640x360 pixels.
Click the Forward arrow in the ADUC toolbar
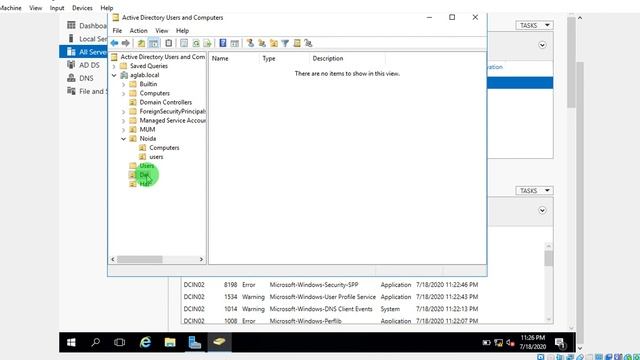point(126,43)
